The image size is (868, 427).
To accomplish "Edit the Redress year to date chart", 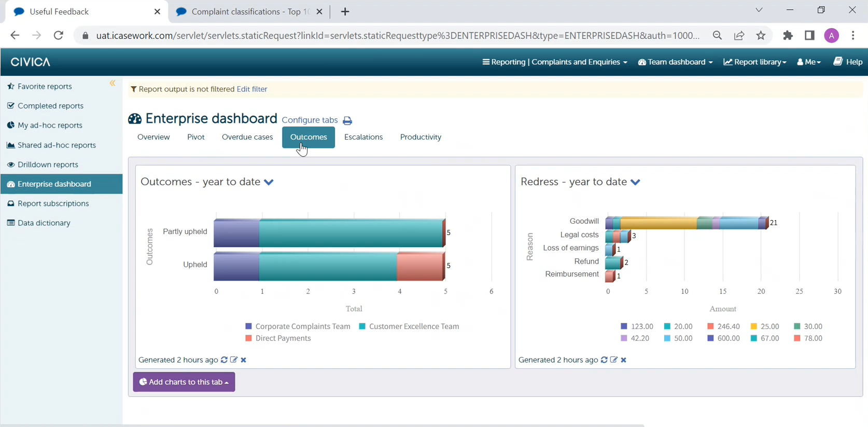I will [x=614, y=360].
